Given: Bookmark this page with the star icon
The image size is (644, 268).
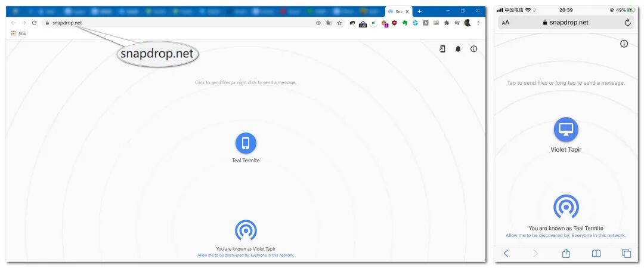Looking at the screenshot, I should 339,23.
